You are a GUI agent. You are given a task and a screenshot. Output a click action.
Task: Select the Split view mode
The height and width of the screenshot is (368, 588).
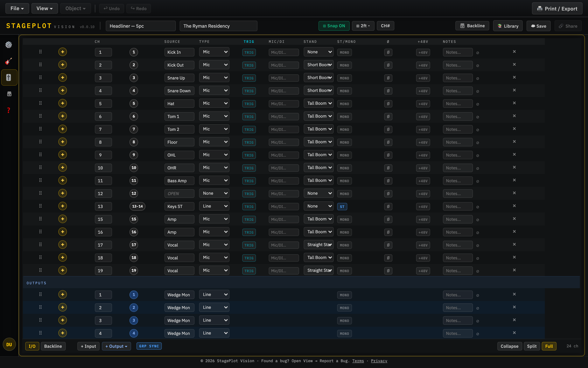coord(532,346)
